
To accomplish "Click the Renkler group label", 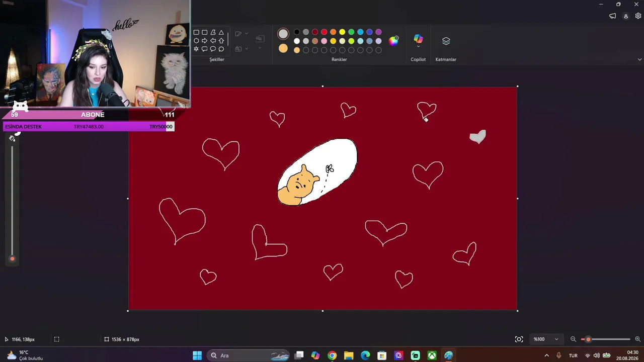I will pos(339,59).
